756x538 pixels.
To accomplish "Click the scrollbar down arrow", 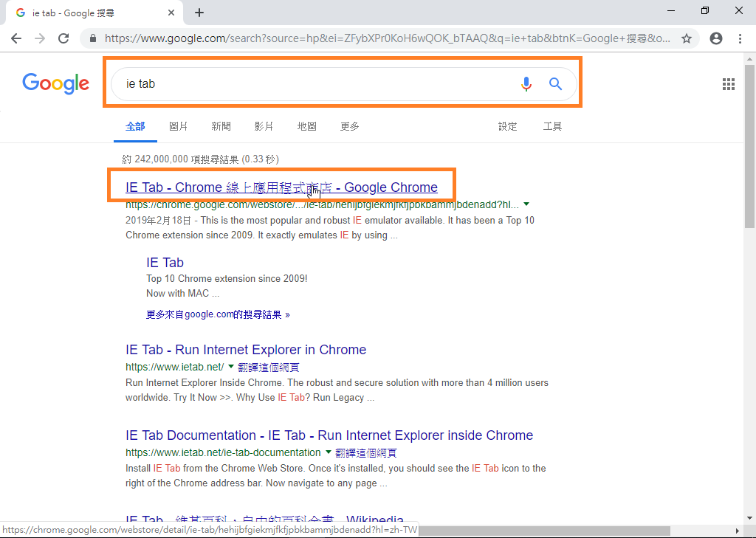I will (x=749, y=518).
